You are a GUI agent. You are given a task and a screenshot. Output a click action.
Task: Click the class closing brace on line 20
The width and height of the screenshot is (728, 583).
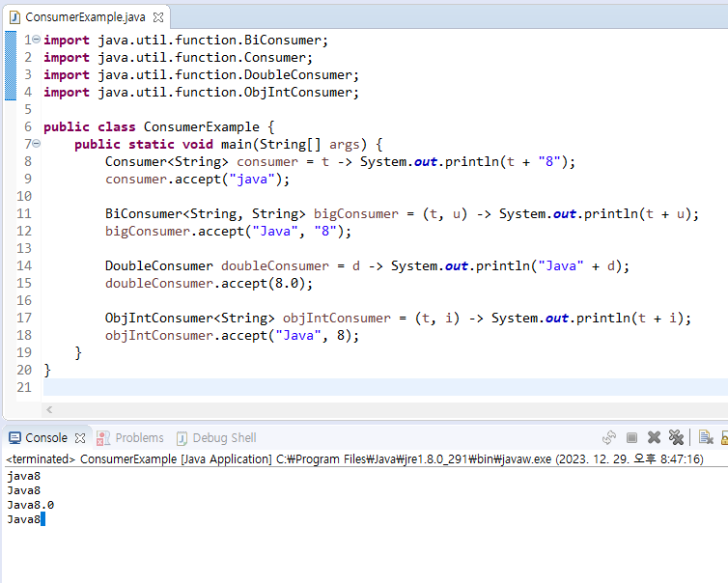tap(47, 370)
